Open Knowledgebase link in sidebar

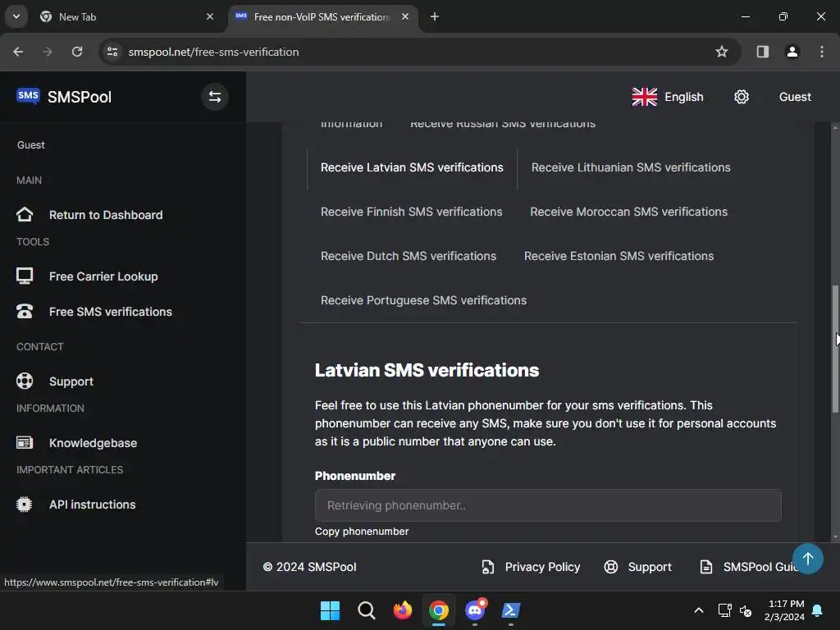click(94, 443)
